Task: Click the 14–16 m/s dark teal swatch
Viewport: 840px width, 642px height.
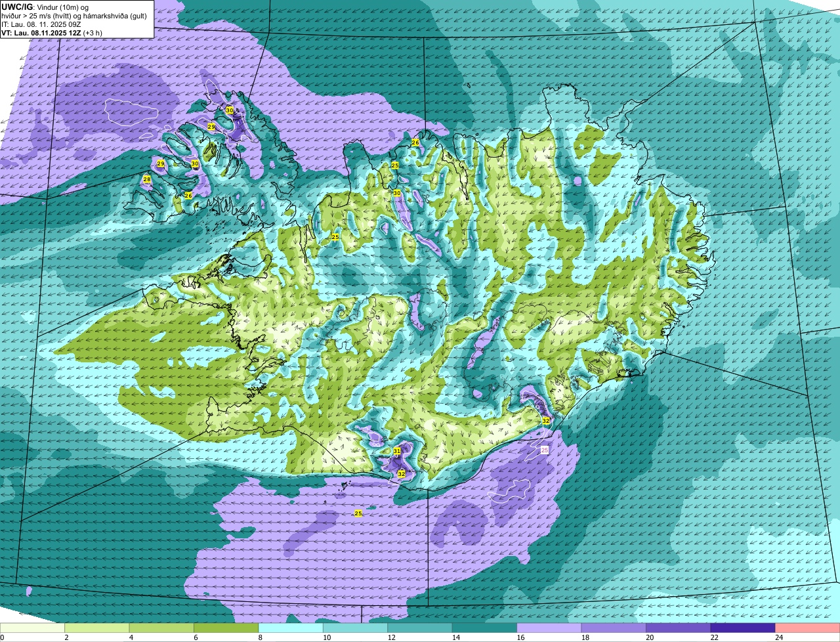Action: point(485,628)
